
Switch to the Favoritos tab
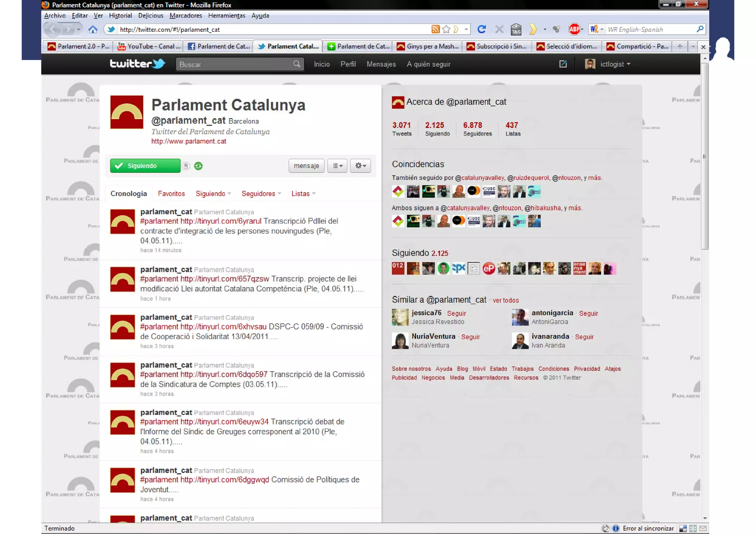(x=171, y=194)
